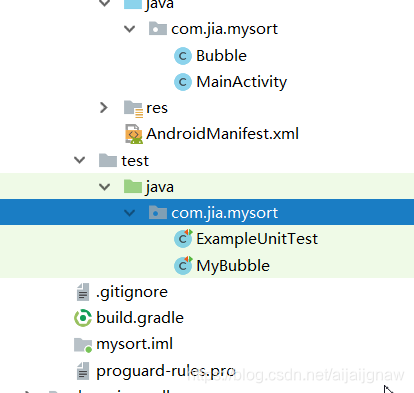Click the ExampleUnitTest test class icon
Screen dimensions: 414x393
183,238
